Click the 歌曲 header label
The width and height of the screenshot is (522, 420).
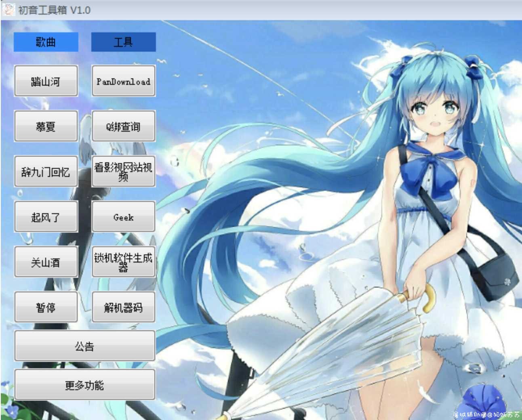46,42
